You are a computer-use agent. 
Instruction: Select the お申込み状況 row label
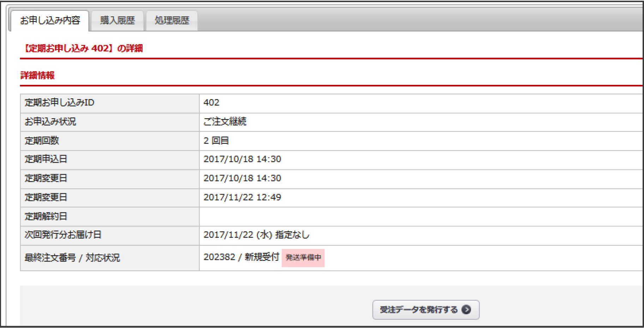tap(50, 122)
